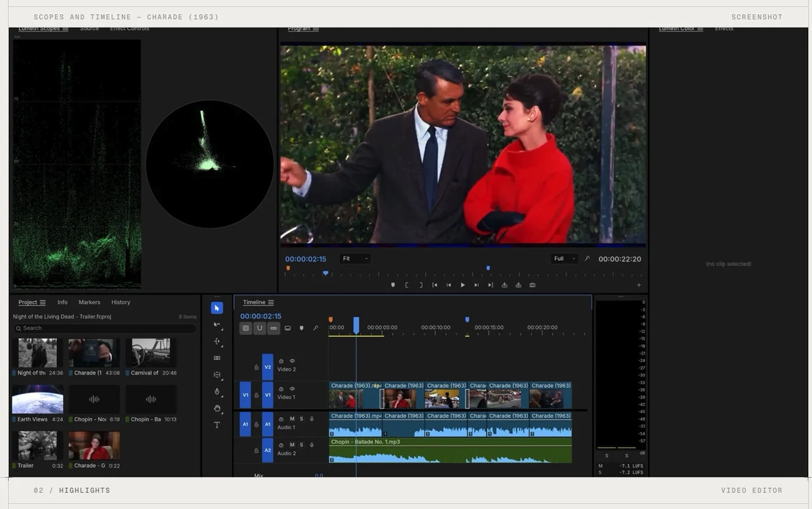
Task: Select the Track Select Forward tool
Action: (x=217, y=325)
